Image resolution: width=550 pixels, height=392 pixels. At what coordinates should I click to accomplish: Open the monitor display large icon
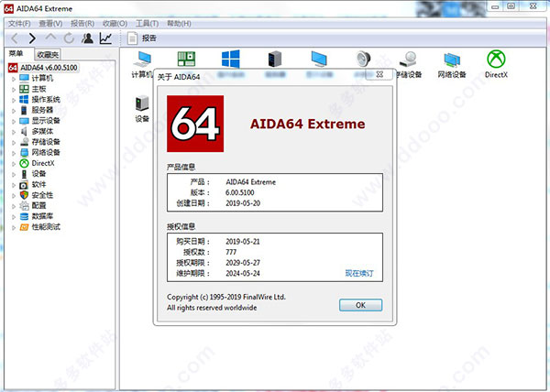click(319, 59)
